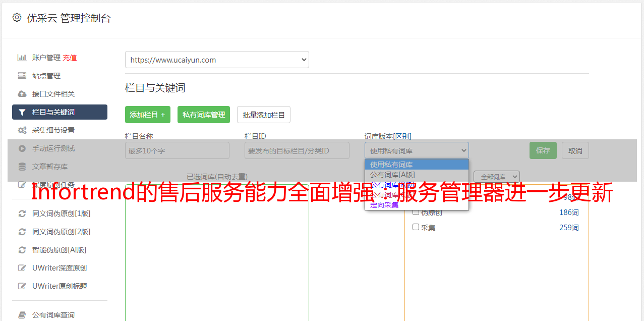Select 公有词库[A版] in the dropdown list
The height and width of the screenshot is (321, 644).
click(417, 175)
